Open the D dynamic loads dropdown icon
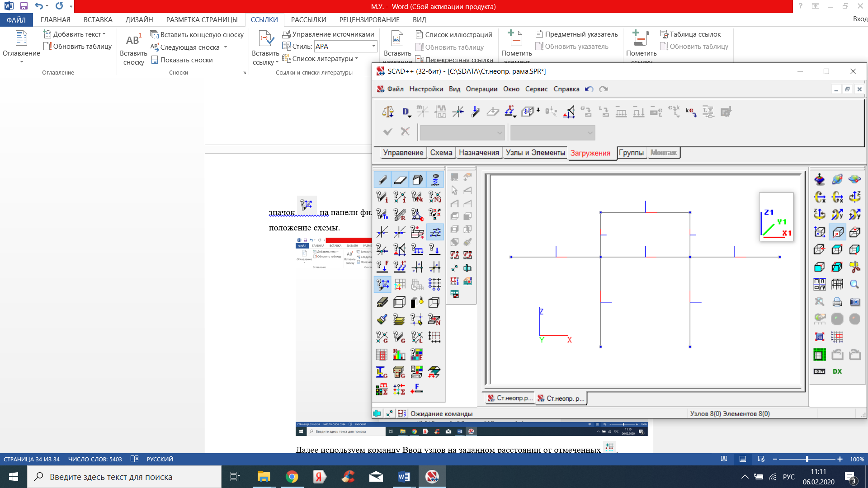The image size is (868, 488). pyautogui.click(x=406, y=112)
